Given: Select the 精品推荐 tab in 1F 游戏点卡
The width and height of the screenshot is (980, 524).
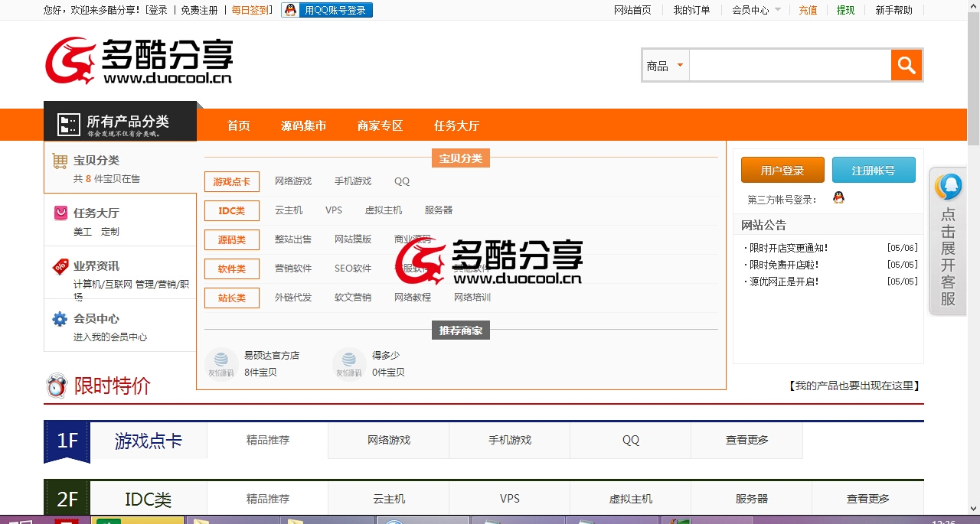Looking at the screenshot, I should [x=268, y=440].
